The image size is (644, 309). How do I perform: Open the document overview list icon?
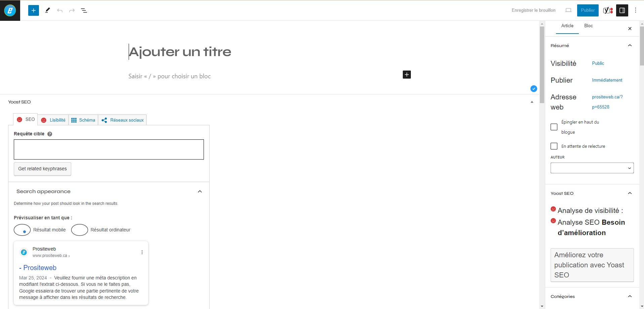[x=84, y=10]
